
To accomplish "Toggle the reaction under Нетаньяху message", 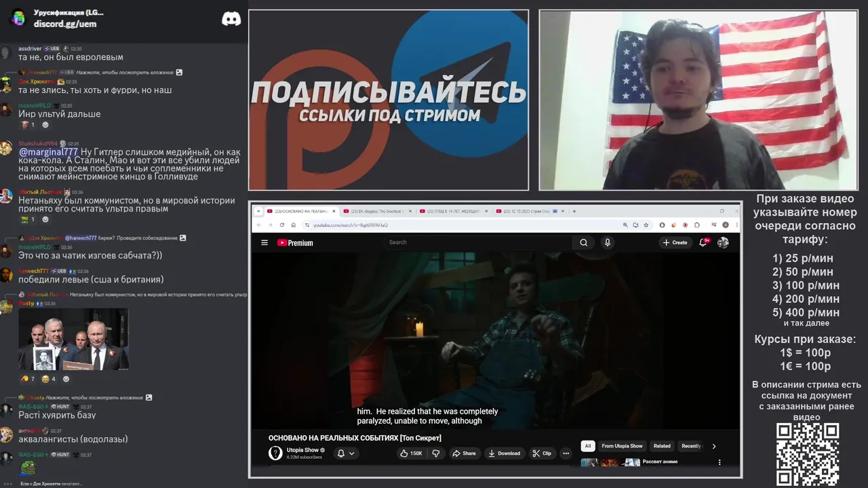I will pos(27,220).
